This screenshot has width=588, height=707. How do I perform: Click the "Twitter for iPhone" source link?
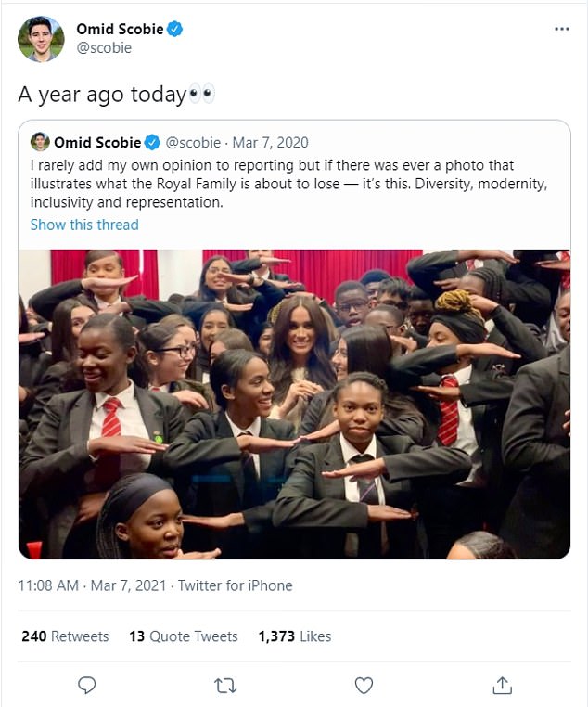point(235,585)
